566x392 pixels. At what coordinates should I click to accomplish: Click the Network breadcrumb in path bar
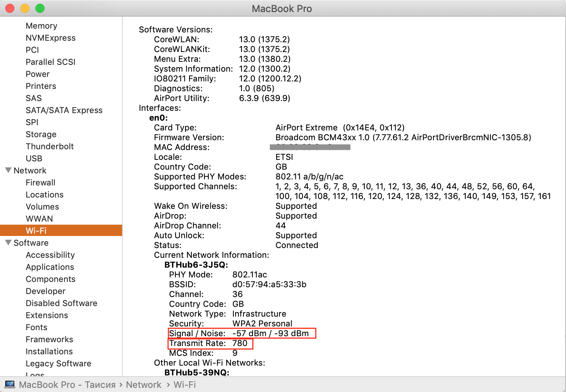click(144, 384)
